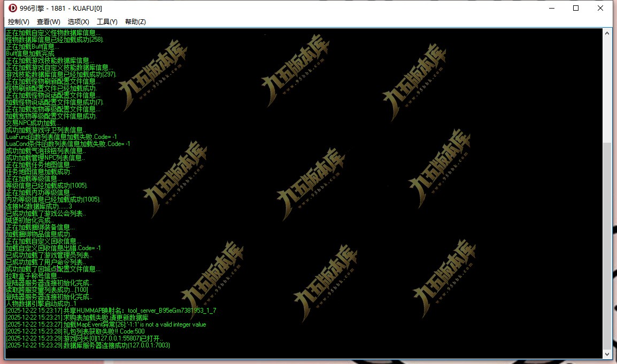The image size is (617, 364).
Task: Open the 选项(X) menu
Action: [78, 21]
